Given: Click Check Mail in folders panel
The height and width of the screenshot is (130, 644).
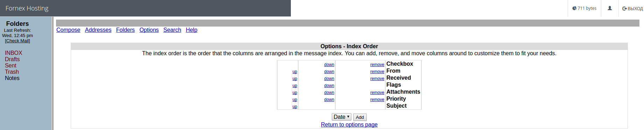Looking at the screenshot, I should click(x=17, y=41).
